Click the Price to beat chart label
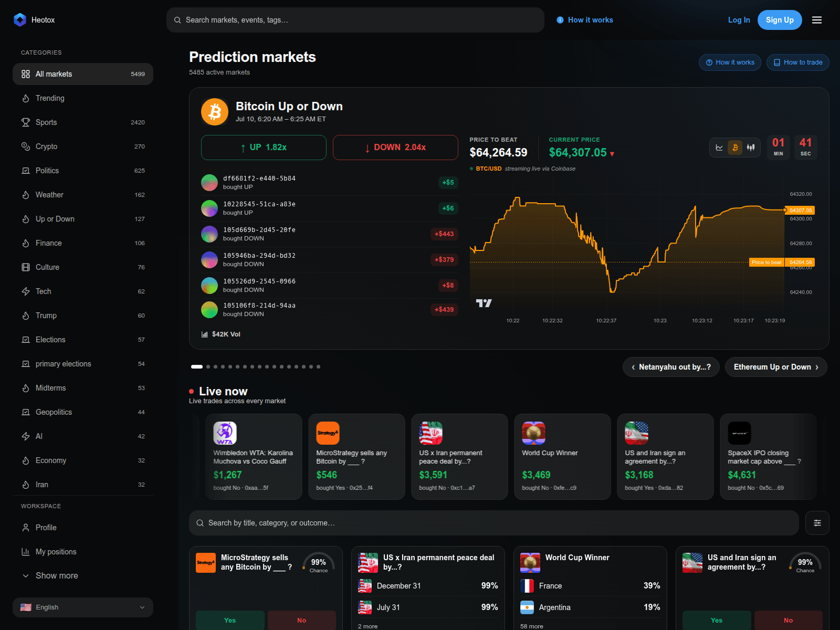This screenshot has height=630, width=840. (x=766, y=262)
